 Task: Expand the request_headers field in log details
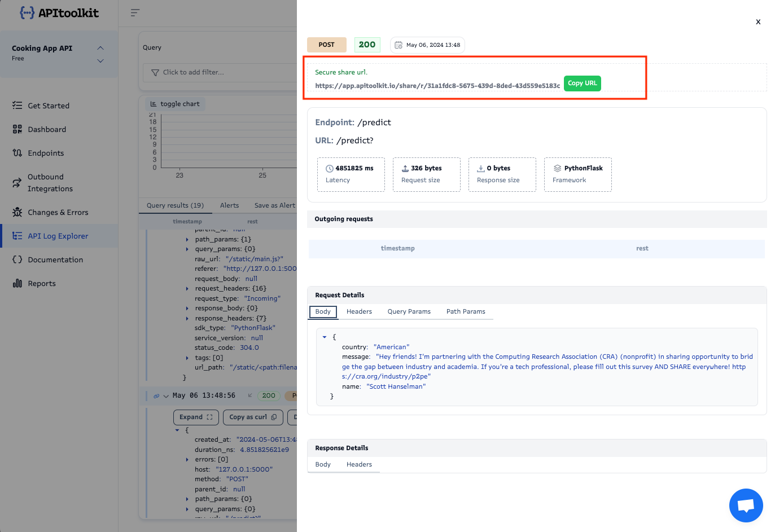tap(187, 288)
